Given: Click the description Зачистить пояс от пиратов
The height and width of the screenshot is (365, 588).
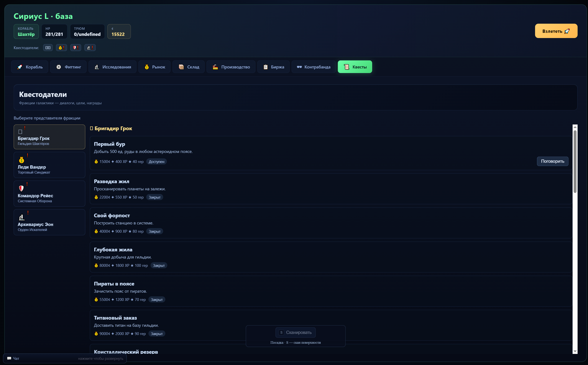Looking at the screenshot, I should point(120,291).
